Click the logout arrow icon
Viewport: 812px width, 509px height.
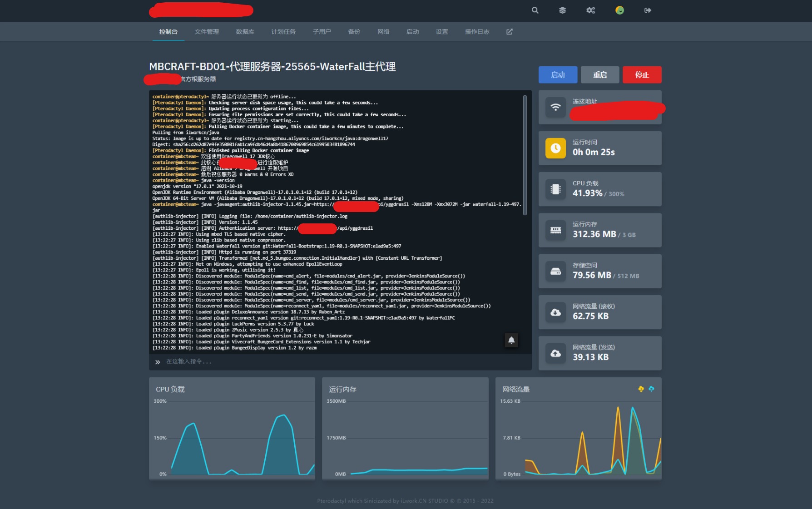(648, 10)
